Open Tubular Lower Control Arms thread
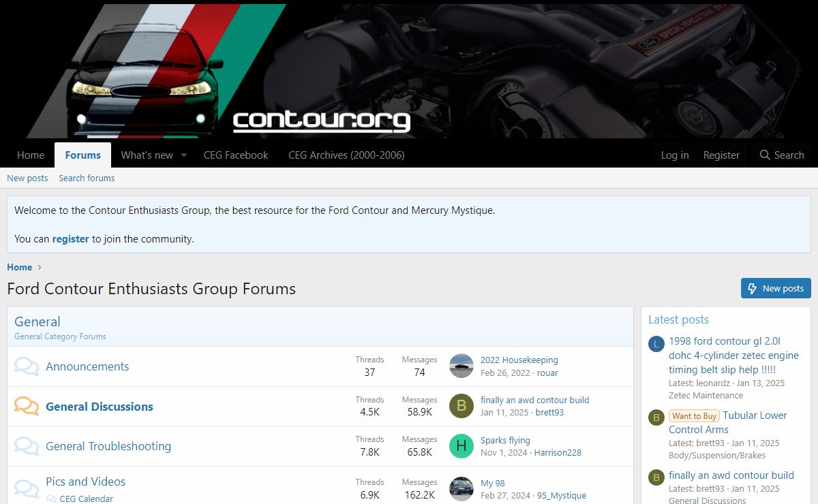Viewport: 818px width, 504px height. coord(728,422)
